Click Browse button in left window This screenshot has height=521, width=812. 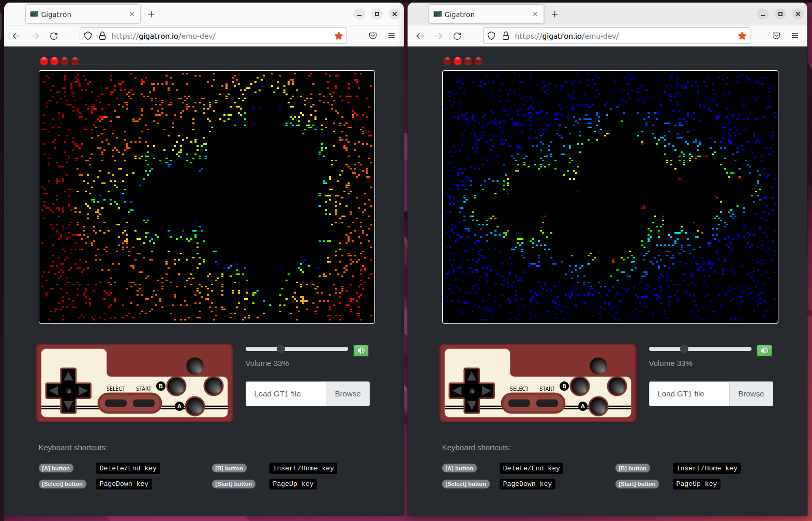pyautogui.click(x=348, y=394)
